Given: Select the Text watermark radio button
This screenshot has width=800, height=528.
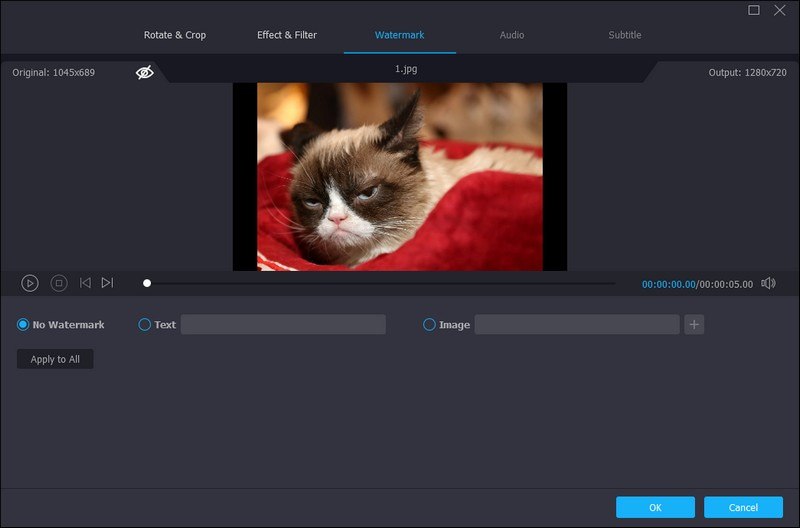Looking at the screenshot, I should (144, 325).
